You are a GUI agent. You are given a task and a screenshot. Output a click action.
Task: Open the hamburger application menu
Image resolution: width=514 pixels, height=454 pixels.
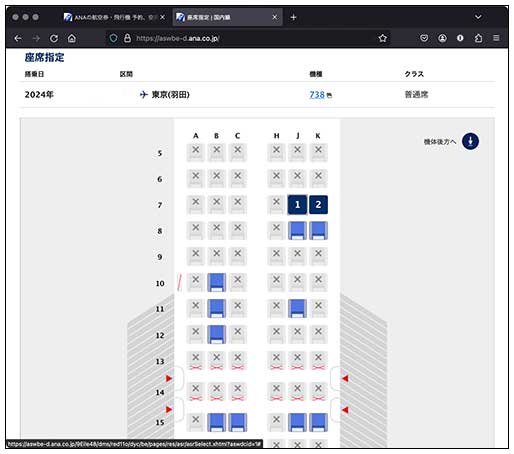tap(496, 38)
